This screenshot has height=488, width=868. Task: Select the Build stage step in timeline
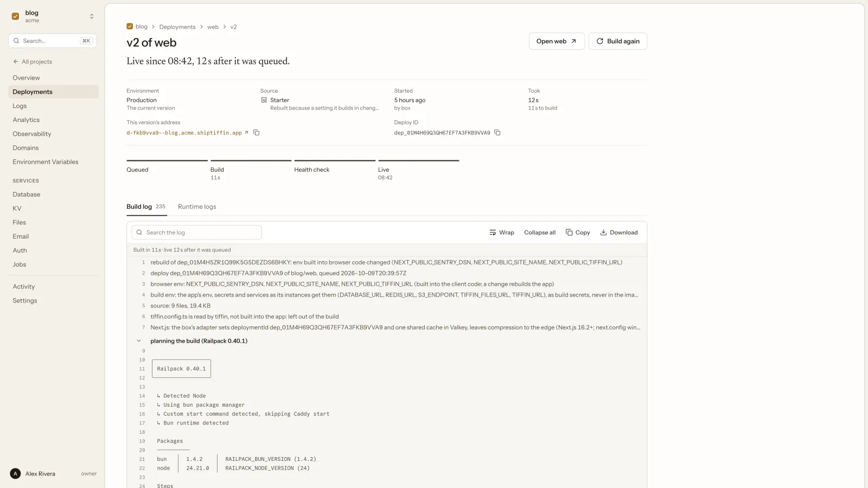click(251, 170)
